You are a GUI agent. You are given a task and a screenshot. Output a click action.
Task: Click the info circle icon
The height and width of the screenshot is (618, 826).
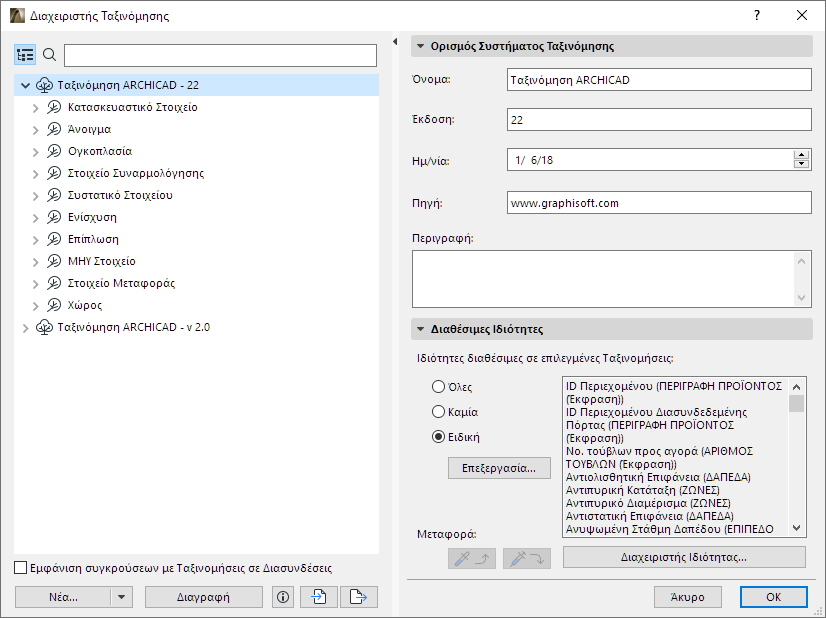282,597
